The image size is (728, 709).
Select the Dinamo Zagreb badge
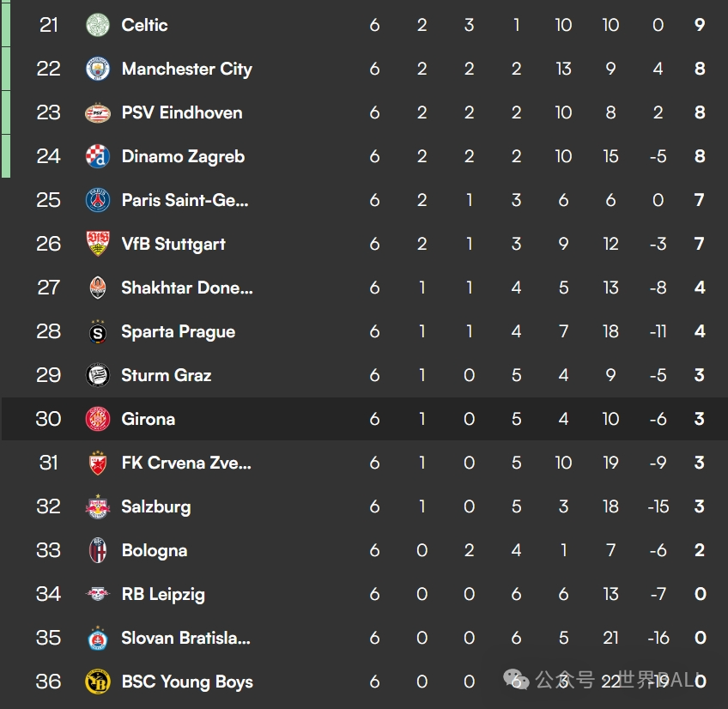(x=98, y=156)
